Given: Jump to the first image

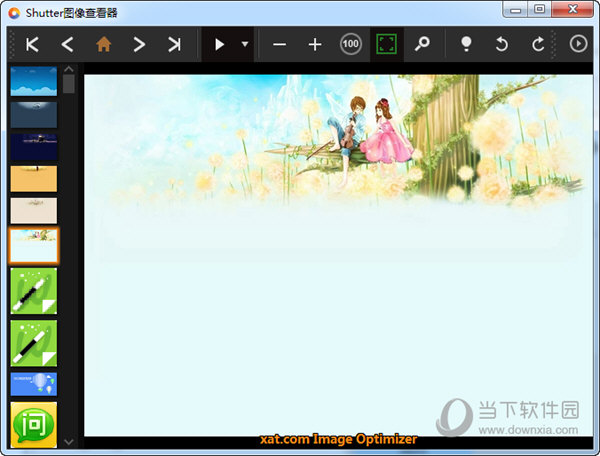Looking at the screenshot, I should (x=32, y=45).
